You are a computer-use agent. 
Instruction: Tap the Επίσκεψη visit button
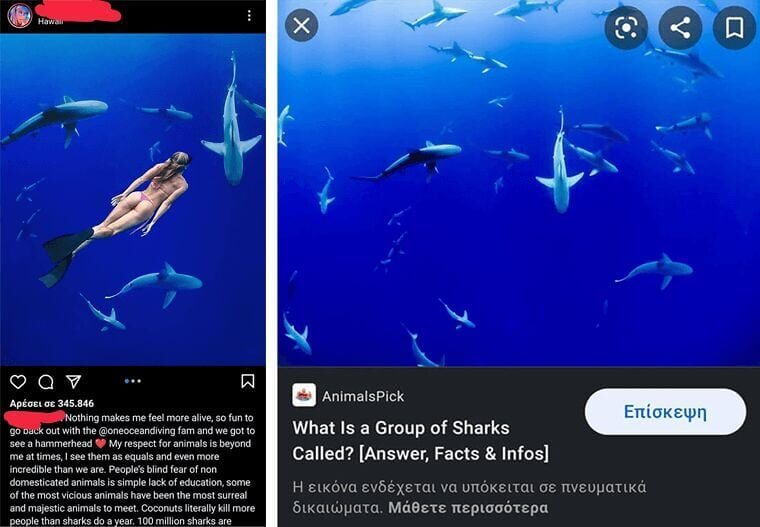pos(665,412)
